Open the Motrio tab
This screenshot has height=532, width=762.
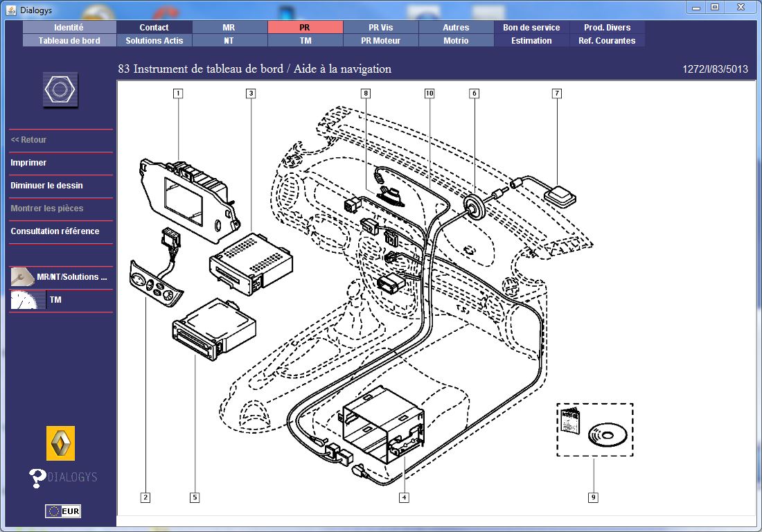point(456,41)
